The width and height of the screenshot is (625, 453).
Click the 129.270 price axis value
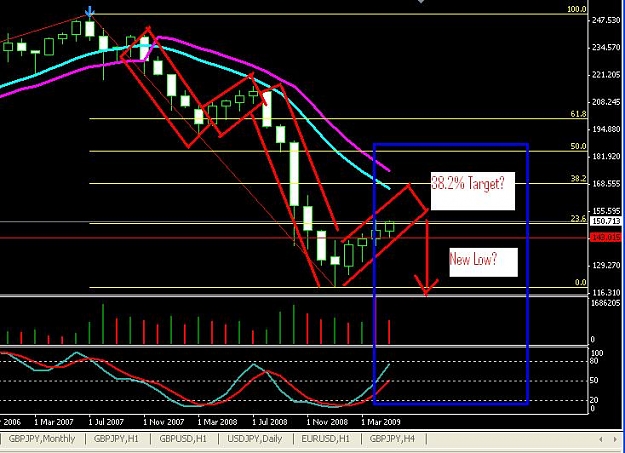point(606,266)
